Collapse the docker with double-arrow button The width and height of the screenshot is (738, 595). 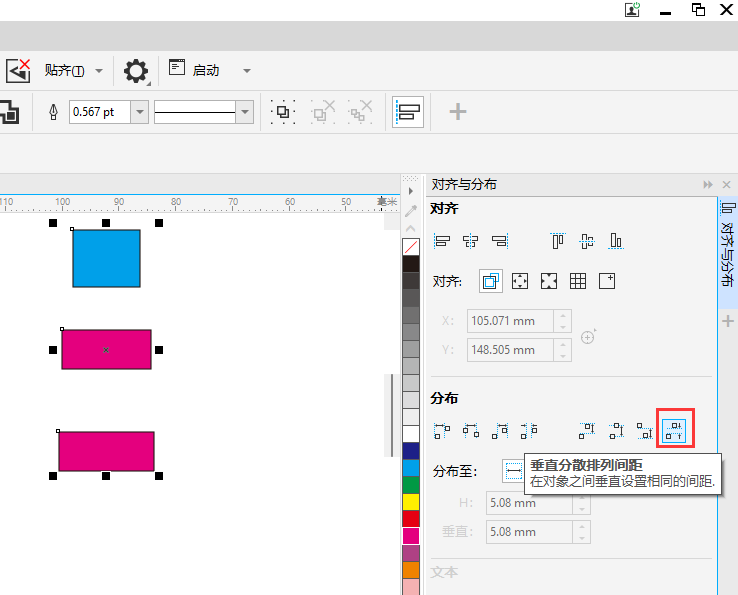[x=708, y=185]
